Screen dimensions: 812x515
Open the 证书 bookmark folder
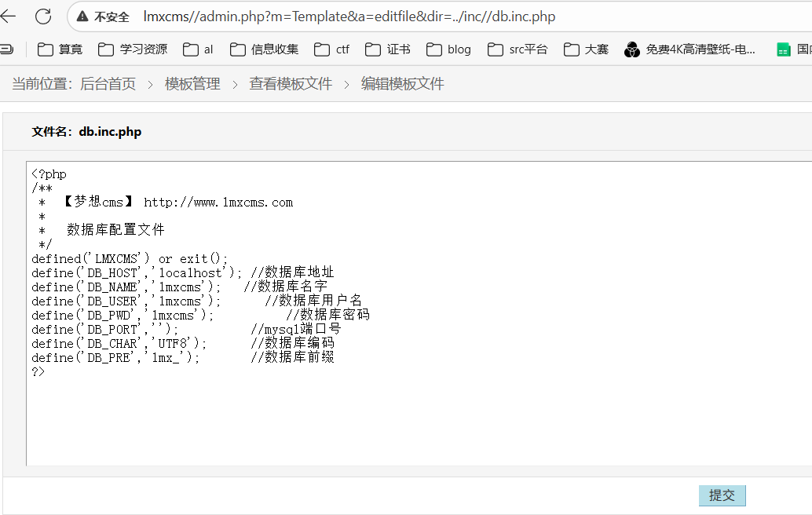tap(388, 49)
